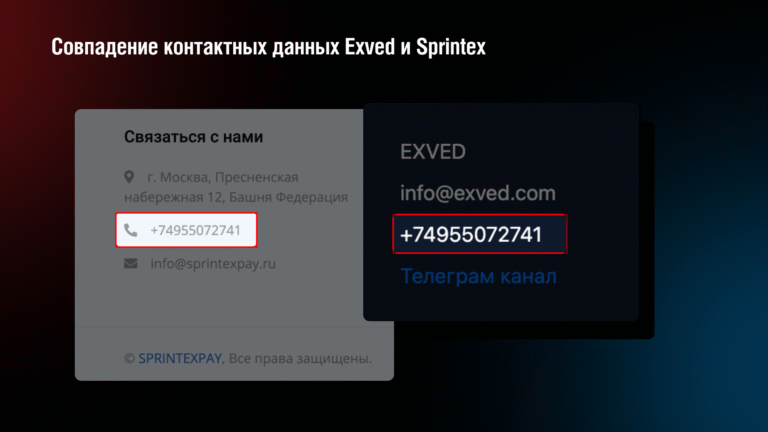The image size is (768, 432).
Task: Select the info@sprintexpay.ru email address
Action: pos(213,264)
